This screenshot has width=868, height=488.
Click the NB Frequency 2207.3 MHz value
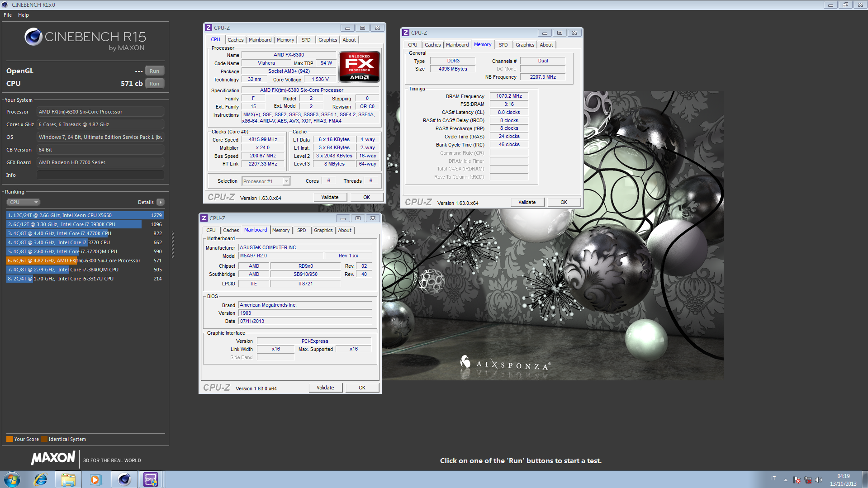point(543,77)
